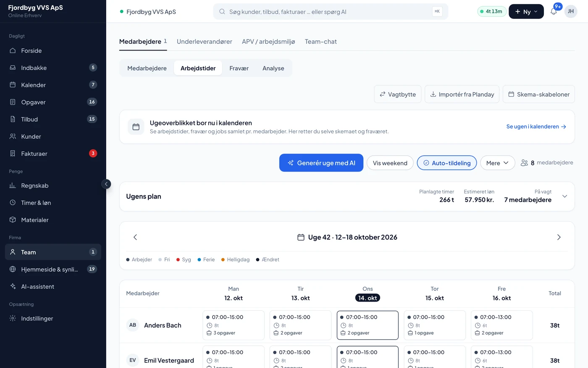
Task: Open Materialer in sidebar
Action: click(x=53, y=220)
